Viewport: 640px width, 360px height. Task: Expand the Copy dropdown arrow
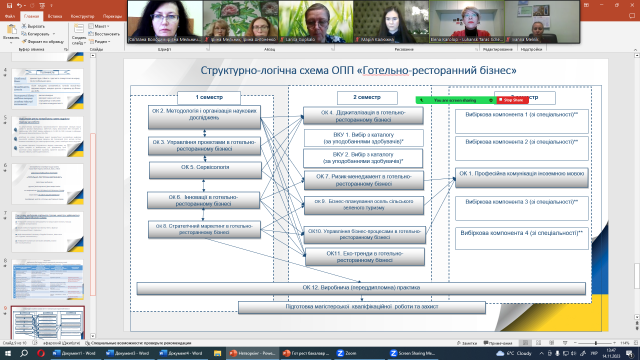click(x=54, y=34)
